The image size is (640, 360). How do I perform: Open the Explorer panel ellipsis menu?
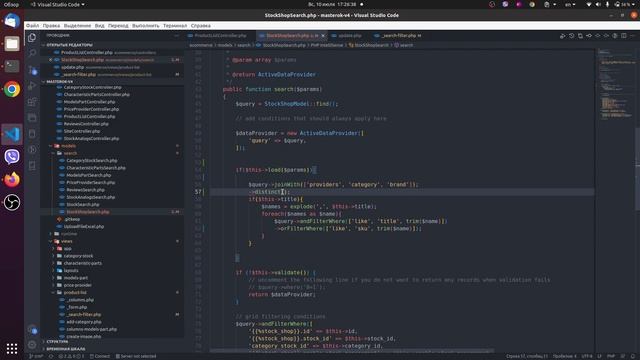(x=176, y=36)
